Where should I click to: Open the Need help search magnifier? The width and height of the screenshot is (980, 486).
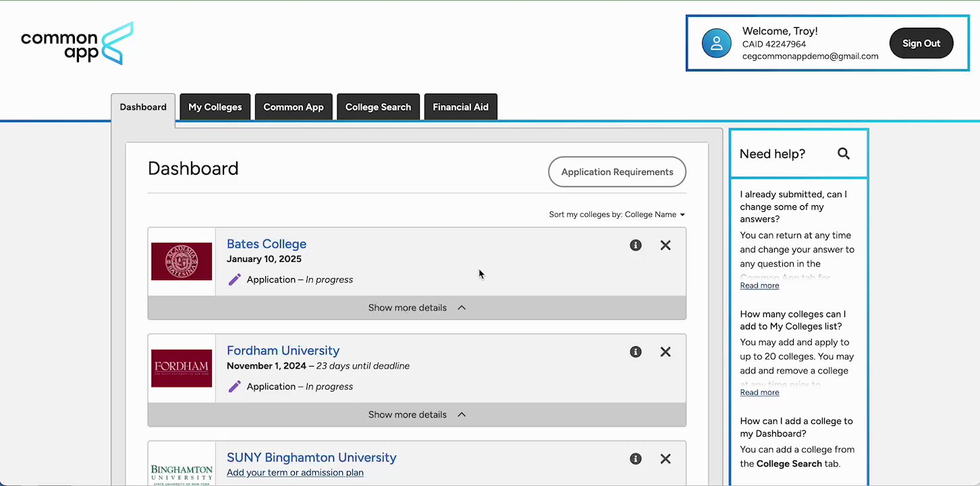coord(844,154)
